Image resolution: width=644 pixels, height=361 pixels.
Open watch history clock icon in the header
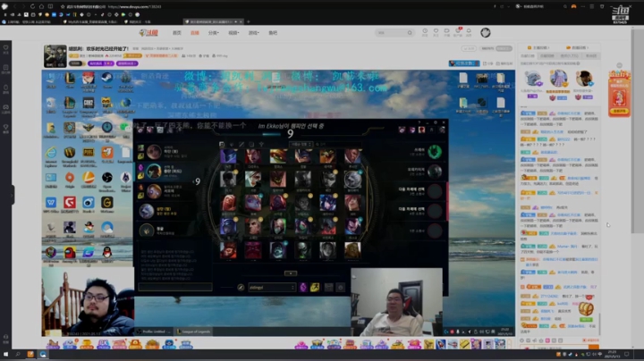click(425, 32)
